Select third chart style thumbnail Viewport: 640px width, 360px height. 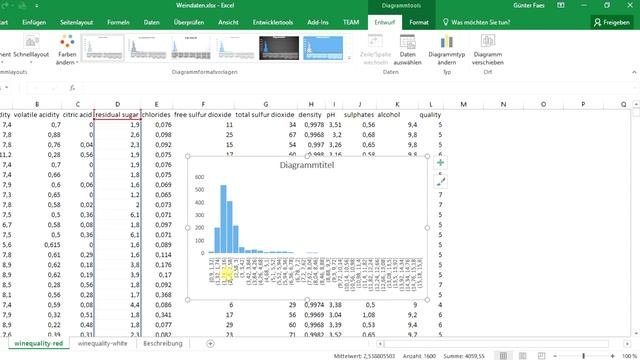click(x=191, y=48)
